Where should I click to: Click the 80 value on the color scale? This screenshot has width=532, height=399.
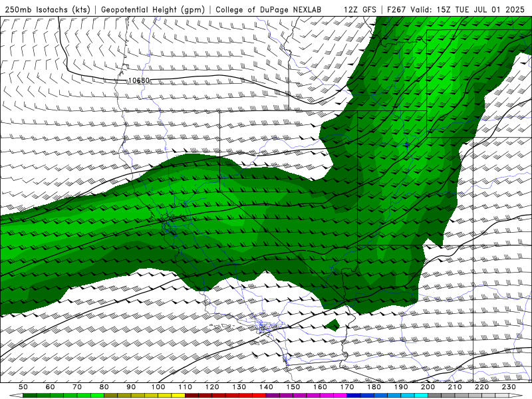point(104,387)
